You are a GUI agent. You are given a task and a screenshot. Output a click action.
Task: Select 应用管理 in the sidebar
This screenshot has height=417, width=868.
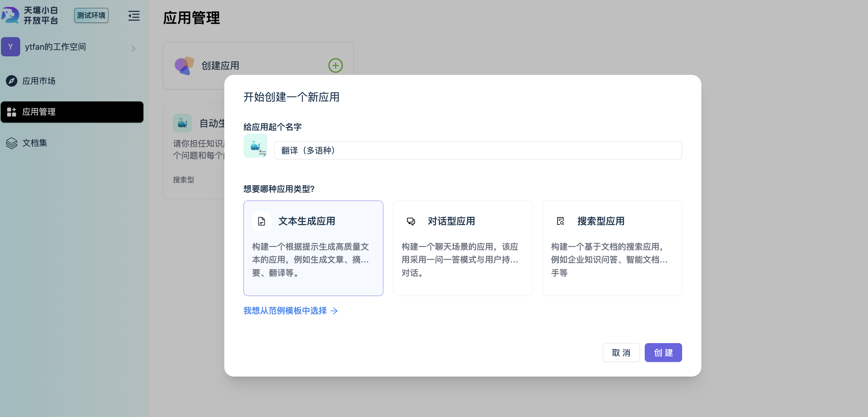click(x=72, y=112)
